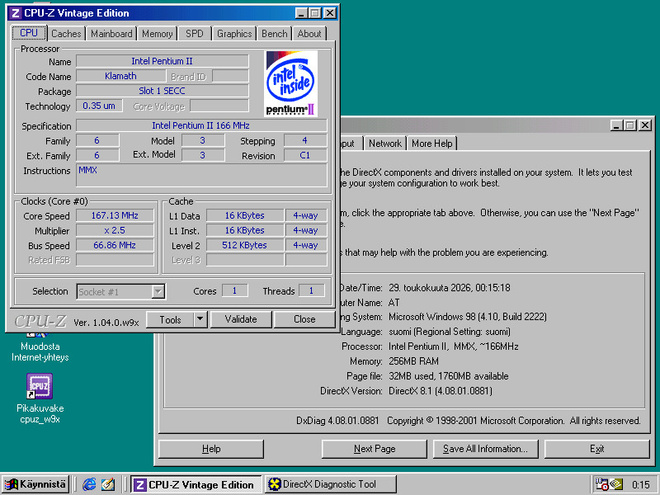The height and width of the screenshot is (495, 660).
Task: Open the Network tab in DirectX Diagnostic Tool
Action: (385, 144)
